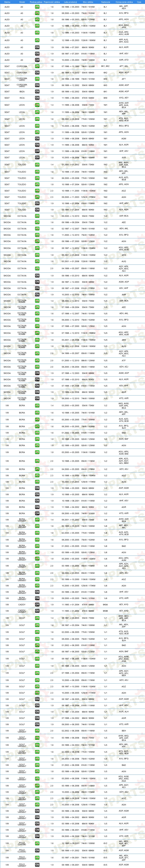The image size is (145, 868).
Task: Select the body code cell '6K9'
Action: [x=105, y=98]
